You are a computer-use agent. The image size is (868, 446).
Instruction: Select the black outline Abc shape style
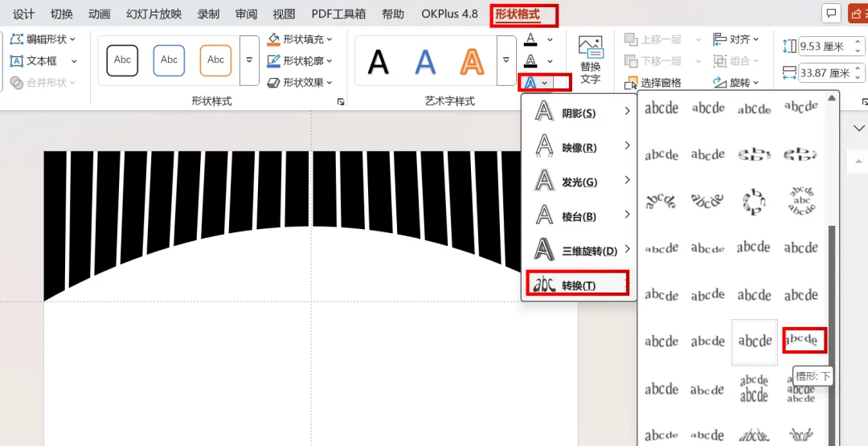coord(122,60)
